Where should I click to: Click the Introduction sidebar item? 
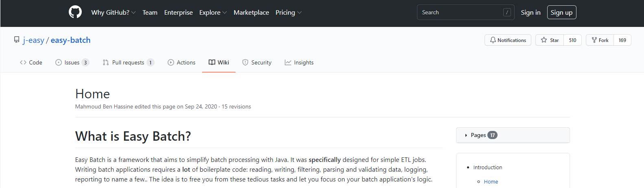tap(488, 167)
